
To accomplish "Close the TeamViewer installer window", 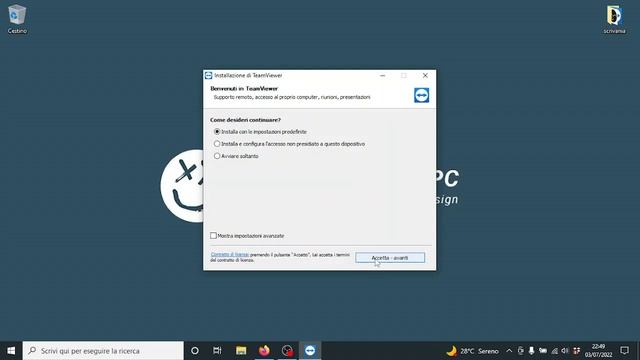I will point(425,76).
